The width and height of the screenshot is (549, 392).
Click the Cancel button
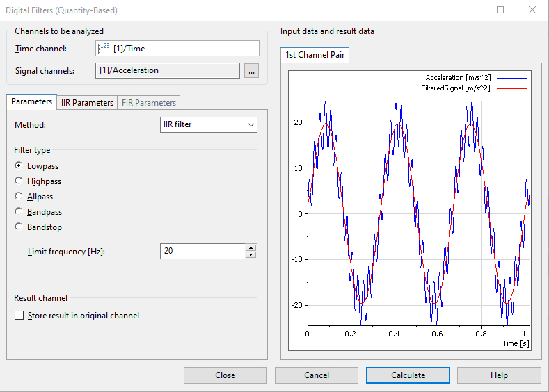[x=317, y=375]
